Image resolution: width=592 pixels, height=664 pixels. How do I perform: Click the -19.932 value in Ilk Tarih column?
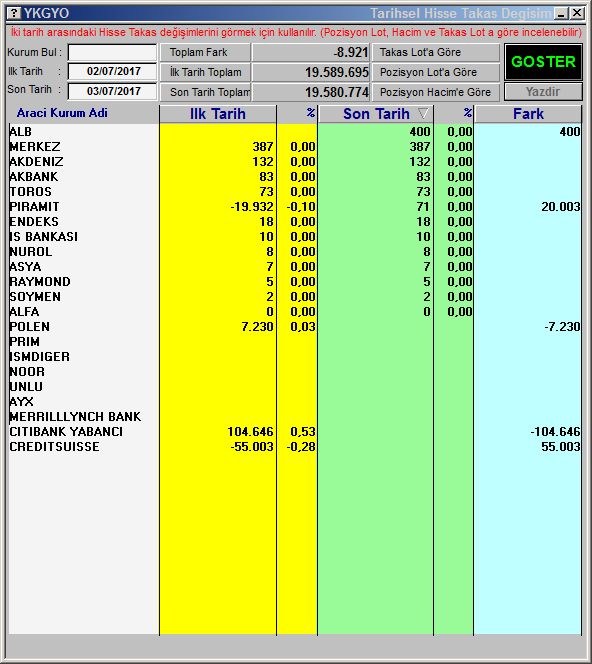252,207
